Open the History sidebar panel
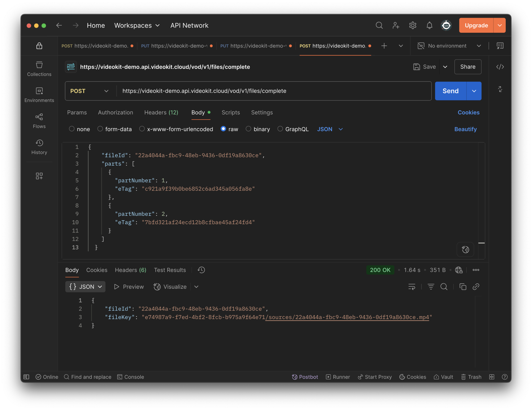Image resolution: width=532 pixels, height=410 pixels. pos(39,147)
